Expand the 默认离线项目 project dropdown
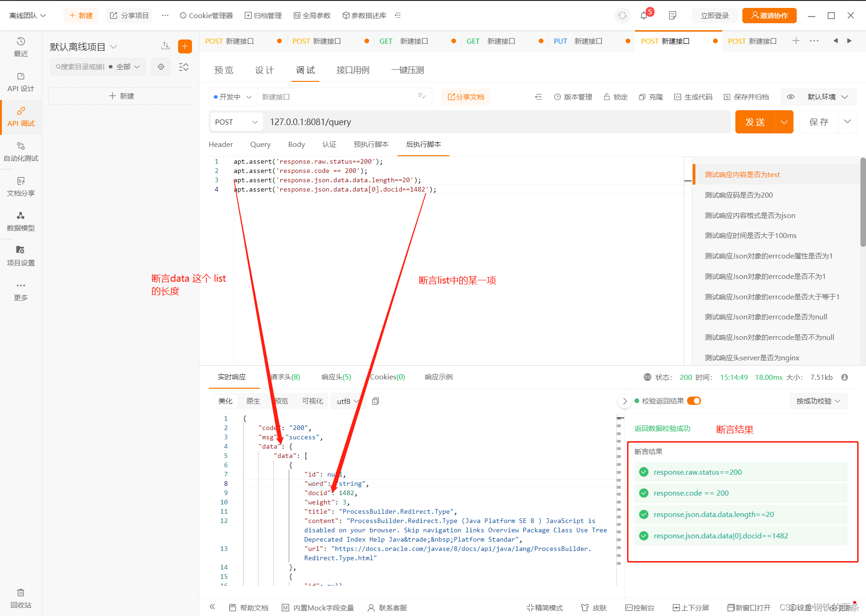This screenshot has width=866, height=616. tap(83, 46)
